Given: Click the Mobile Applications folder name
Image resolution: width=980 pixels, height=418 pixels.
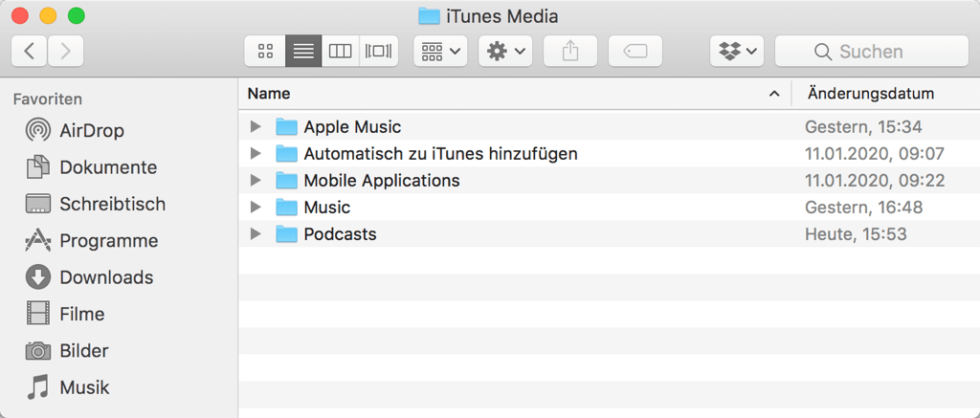Looking at the screenshot, I should click(x=382, y=181).
